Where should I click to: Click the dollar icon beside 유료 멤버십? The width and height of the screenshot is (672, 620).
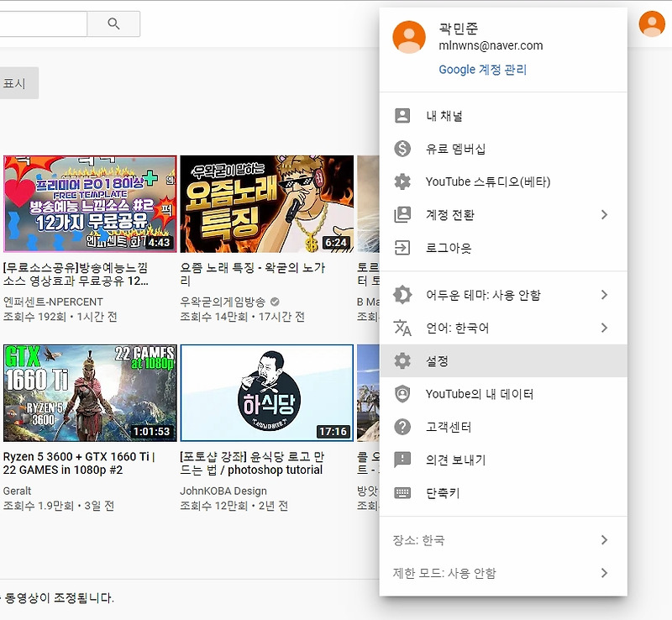pyautogui.click(x=402, y=149)
